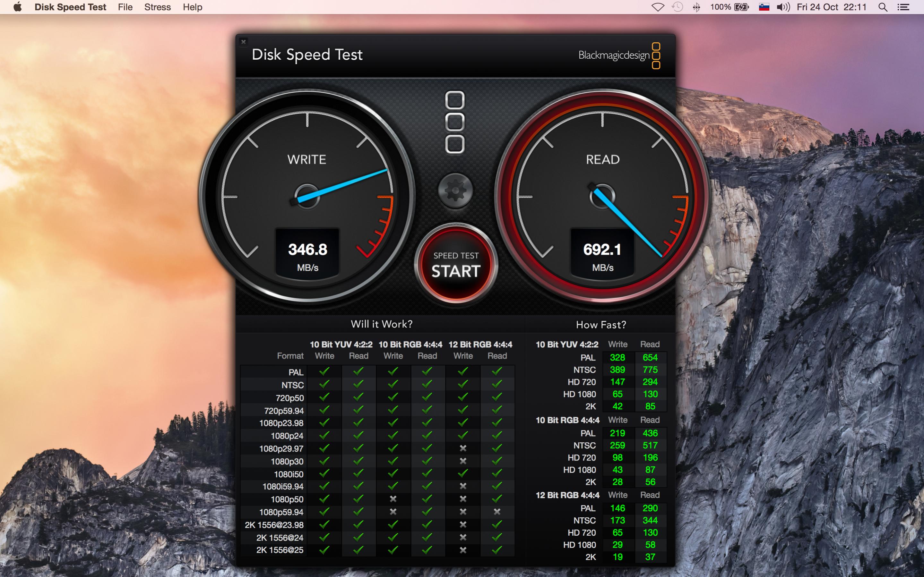Click the 2K 1556@25 format label
The height and width of the screenshot is (577, 924).
[x=280, y=550]
